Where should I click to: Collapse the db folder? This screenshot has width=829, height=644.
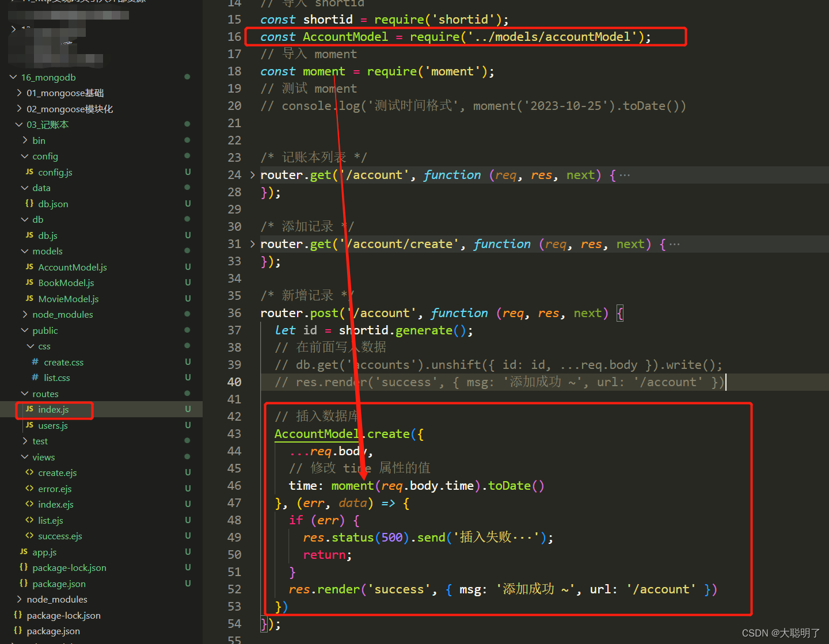pyautogui.click(x=25, y=219)
